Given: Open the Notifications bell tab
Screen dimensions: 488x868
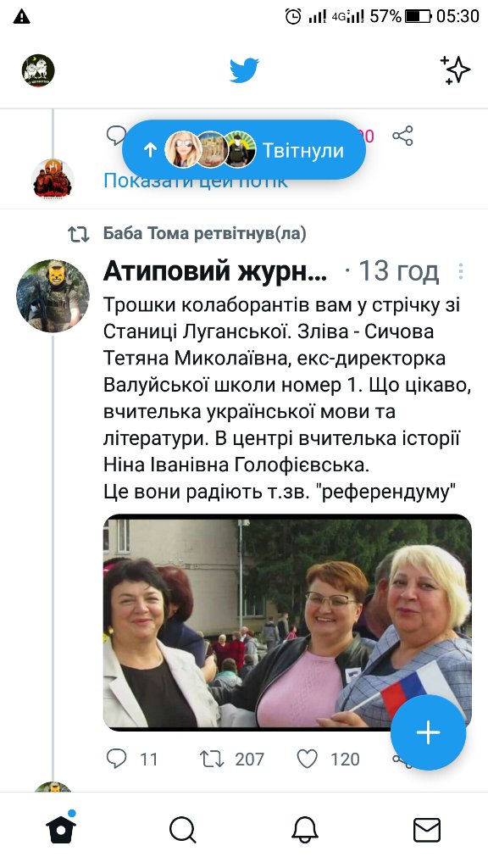Looking at the screenshot, I should click(x=305, y=830).
